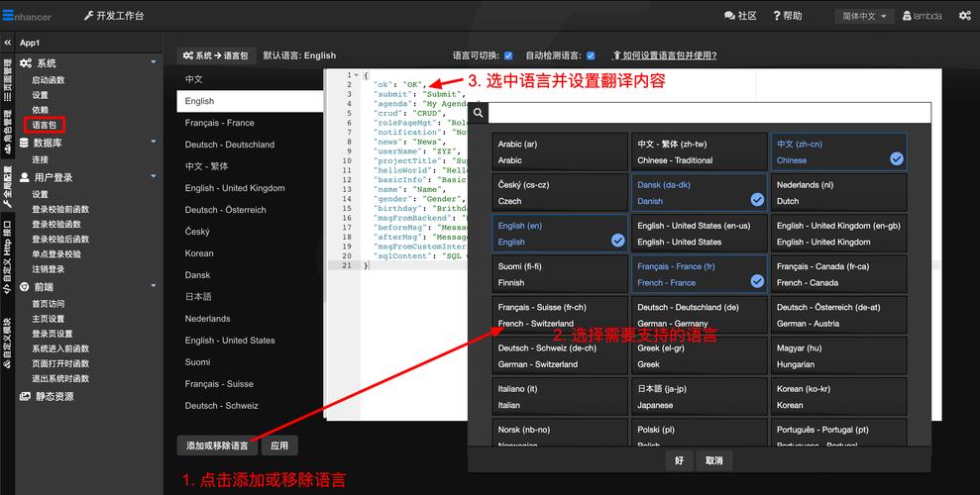Click the hamburger menu icon beside Enhancer logo
980x495 pixels.
point(7,15)
